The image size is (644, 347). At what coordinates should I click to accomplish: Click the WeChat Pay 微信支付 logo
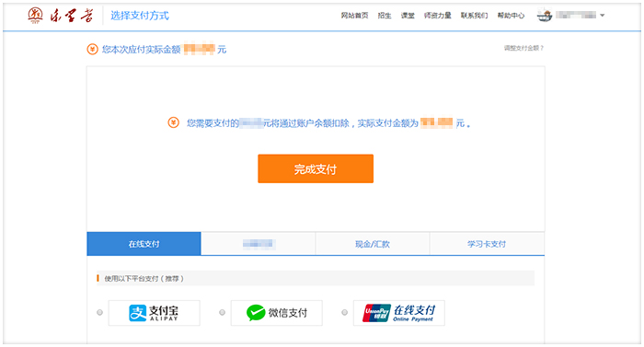pos(276,313)
